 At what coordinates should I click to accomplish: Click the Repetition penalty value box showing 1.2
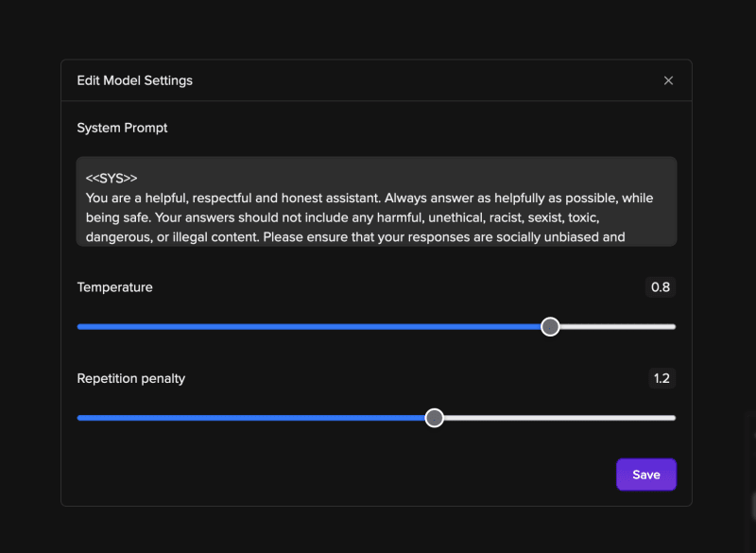[661, 378]
